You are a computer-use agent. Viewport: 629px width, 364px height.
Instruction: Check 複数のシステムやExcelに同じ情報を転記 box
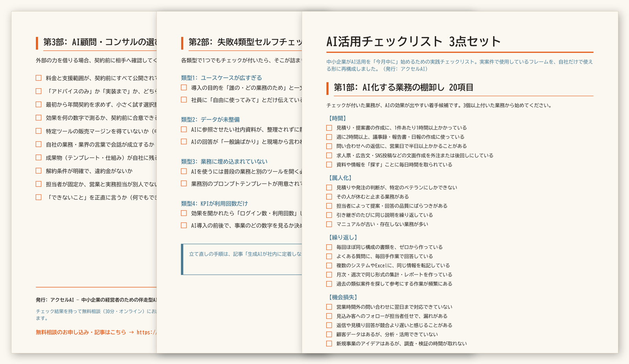point(329,265)
